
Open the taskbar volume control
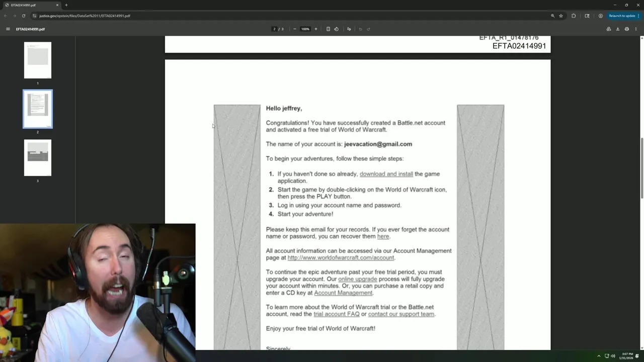click(613, 356)
